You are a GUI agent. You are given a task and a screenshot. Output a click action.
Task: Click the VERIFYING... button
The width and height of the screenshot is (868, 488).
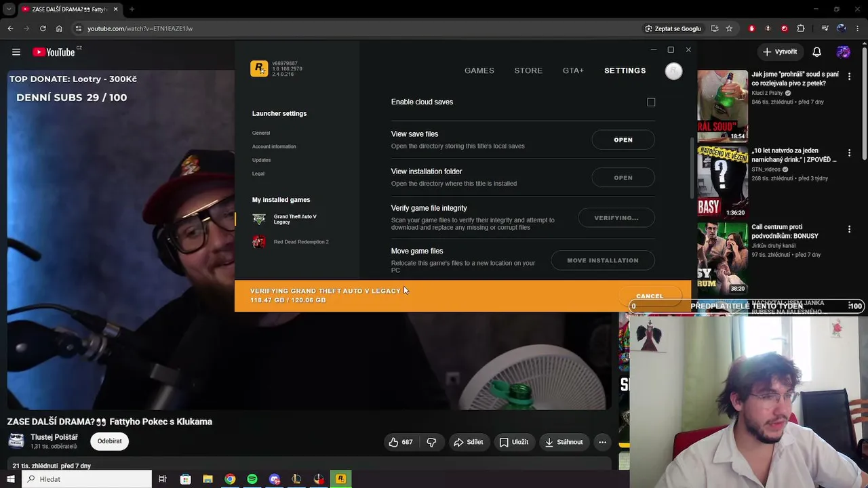[x=616, y=218]
